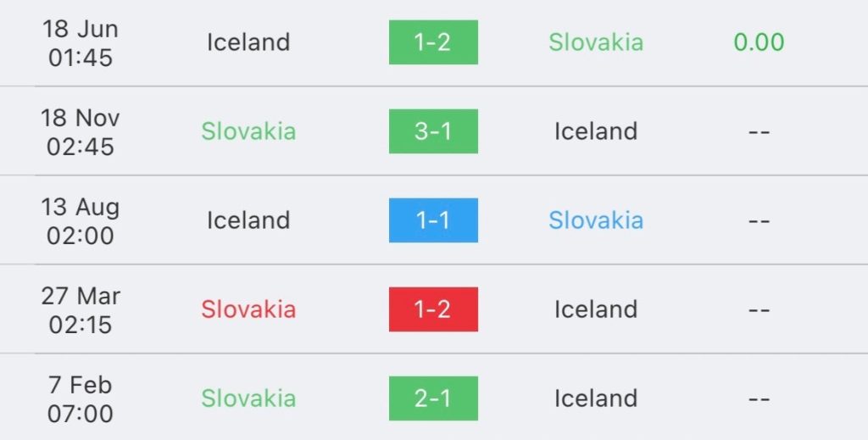Click the 13 Aug 02:00 match date
Image resolution: width=868 pixels, height=440 pixels.
(81, 221)
